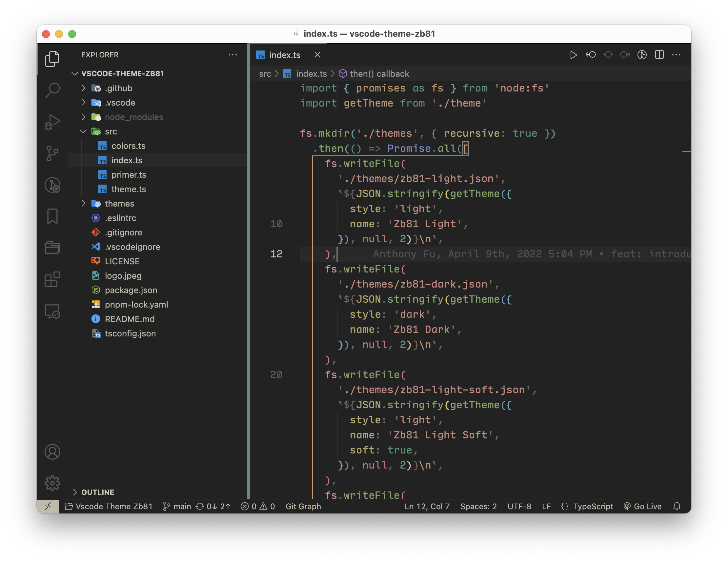The width and height of the screenshot is (728, 562).
Task: Open the Search view in activity bar
Action: (52, 90)
